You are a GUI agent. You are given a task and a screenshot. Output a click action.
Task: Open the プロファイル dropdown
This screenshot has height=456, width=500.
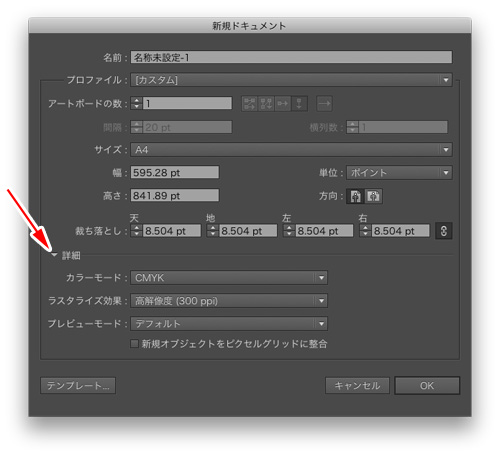pos(291,80)
